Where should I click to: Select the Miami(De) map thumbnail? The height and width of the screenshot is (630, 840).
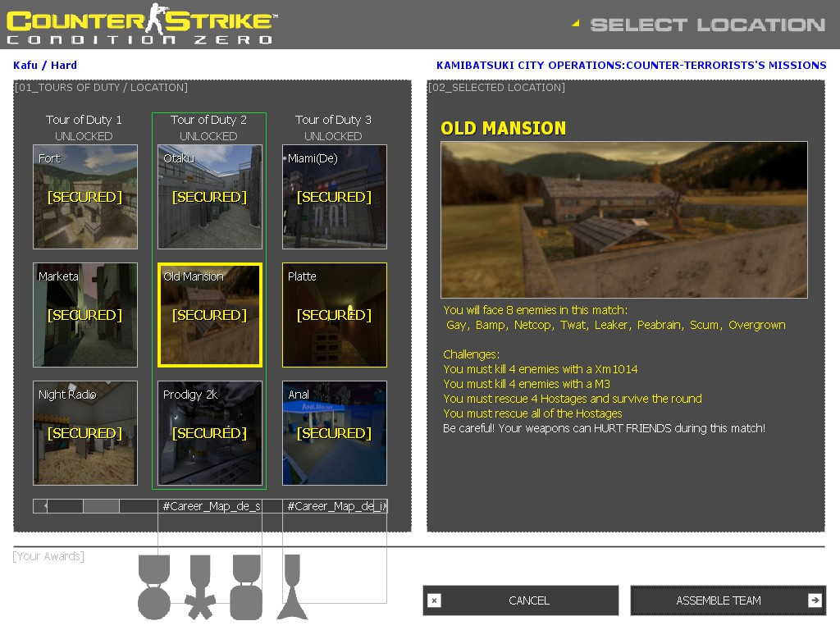tap(335, 197)
